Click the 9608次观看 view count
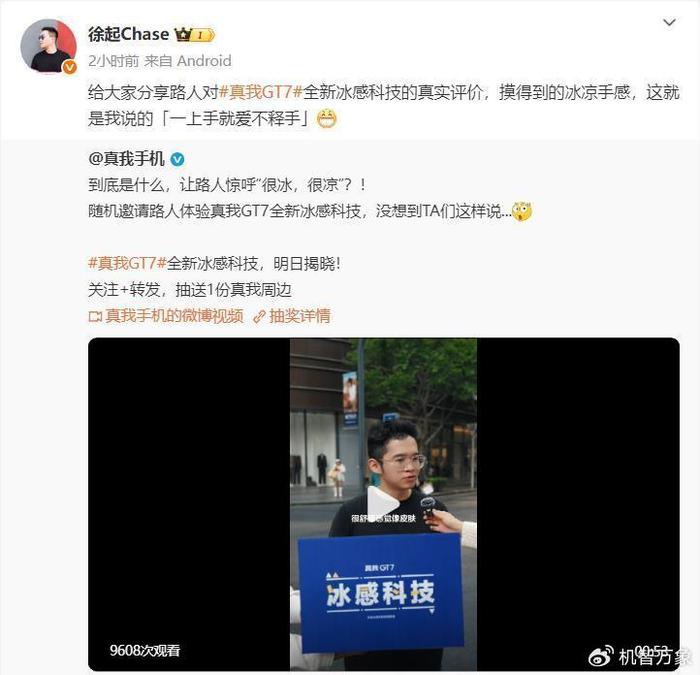This screenshot has width=700, height=675. [x=145, y=650]
